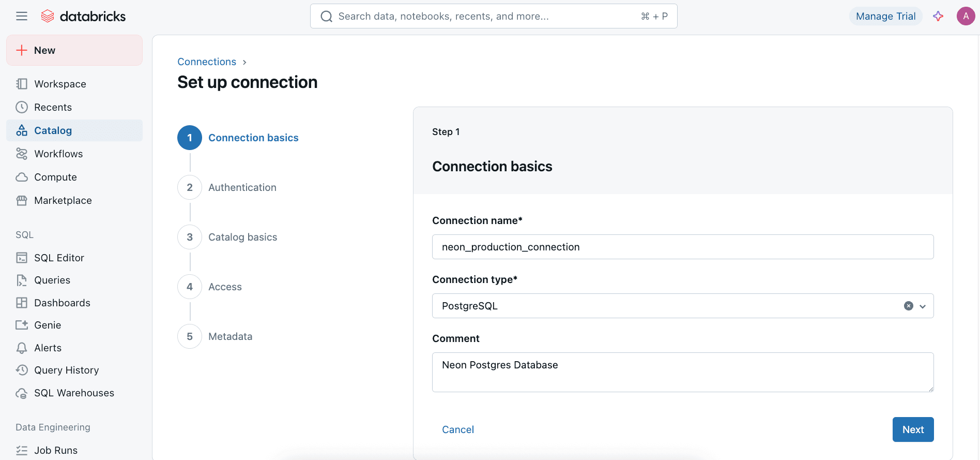Click the breadcrumb chevron after Connections

pyautogui.click(x=244, y=62)
